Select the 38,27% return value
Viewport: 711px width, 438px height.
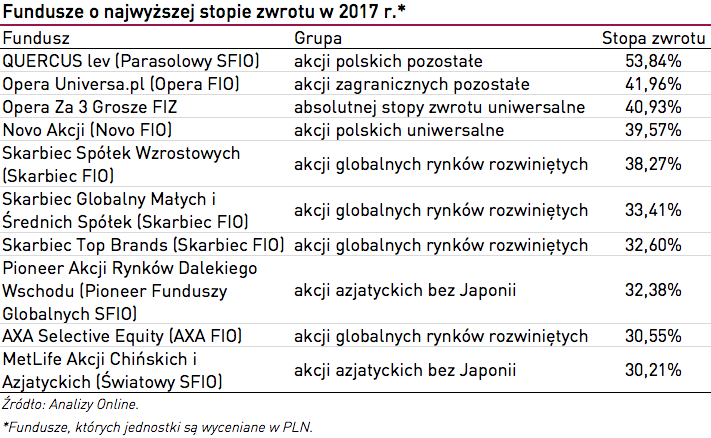tap(653, 164)
